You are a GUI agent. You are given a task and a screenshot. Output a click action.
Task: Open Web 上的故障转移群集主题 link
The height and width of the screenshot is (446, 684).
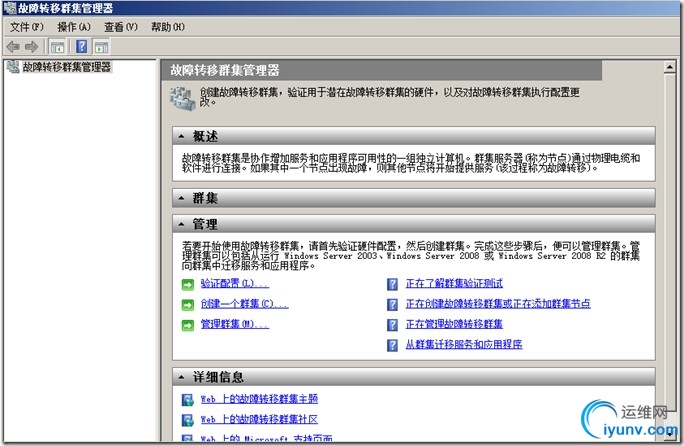click(x=259, y=399)
